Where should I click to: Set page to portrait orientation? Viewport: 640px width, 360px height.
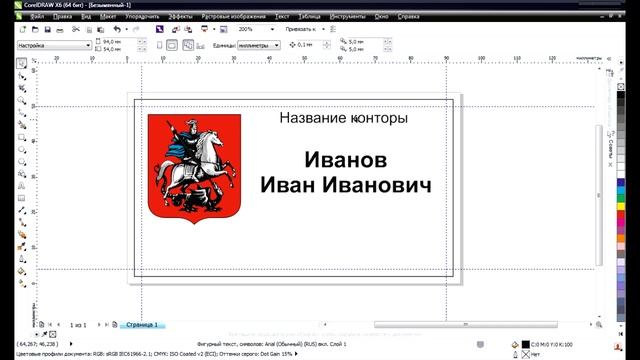(160, 45)
